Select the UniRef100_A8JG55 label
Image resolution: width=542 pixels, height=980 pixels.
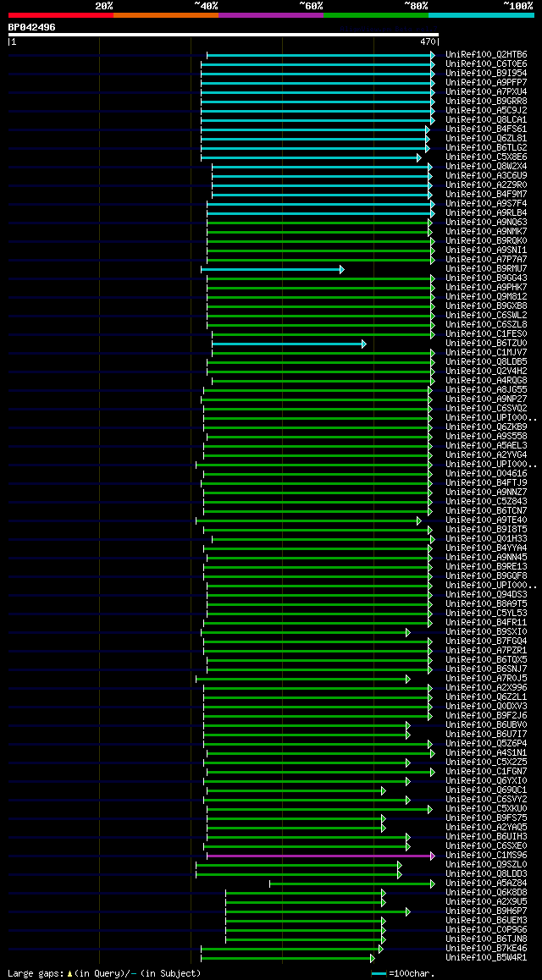[x=486, y=390]
